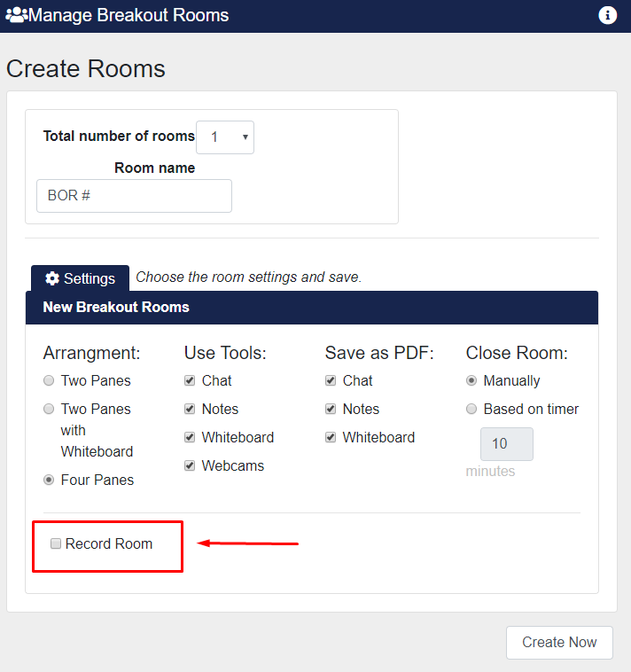Click the Room name text field

click(134, 196)
